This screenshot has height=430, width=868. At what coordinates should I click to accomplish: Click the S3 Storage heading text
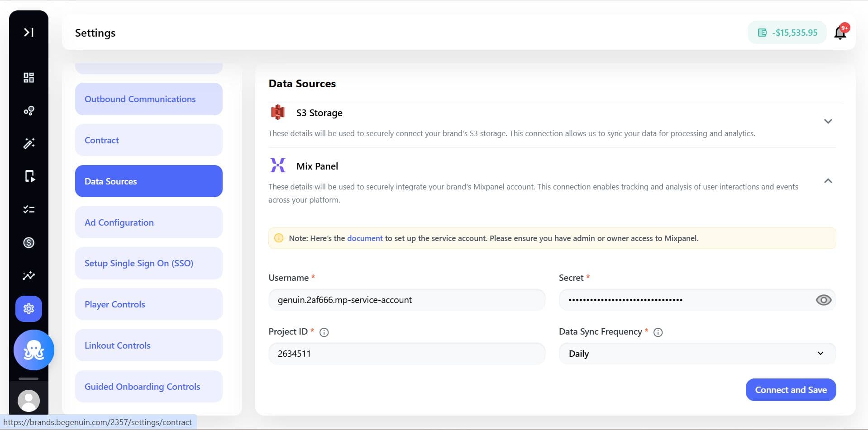319,113
